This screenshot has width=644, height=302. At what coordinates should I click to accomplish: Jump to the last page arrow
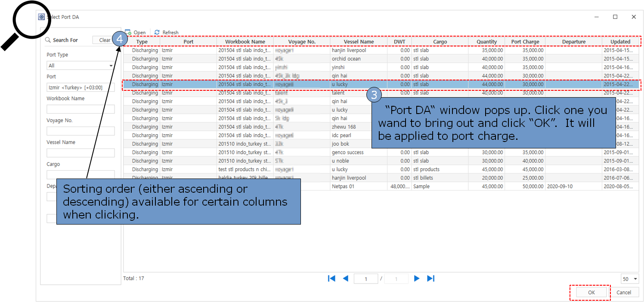click(x=430, y=278)
